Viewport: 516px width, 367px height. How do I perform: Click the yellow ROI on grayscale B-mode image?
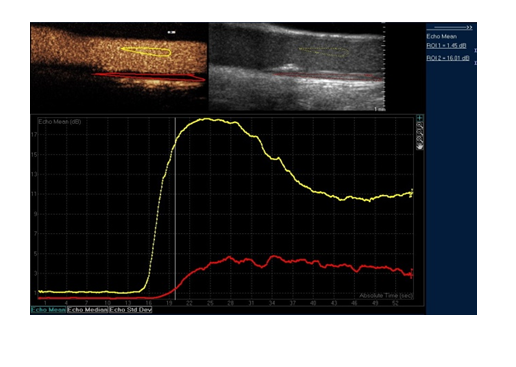click(324, 51)
